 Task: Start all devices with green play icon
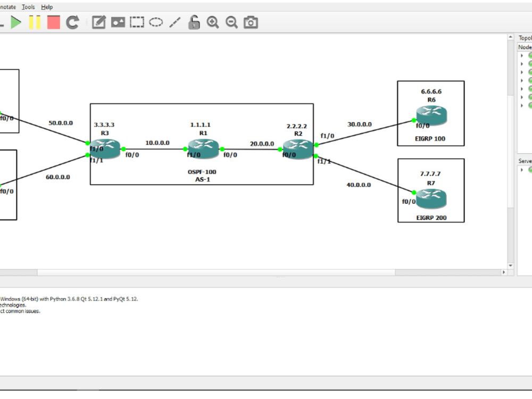[17, 22]
